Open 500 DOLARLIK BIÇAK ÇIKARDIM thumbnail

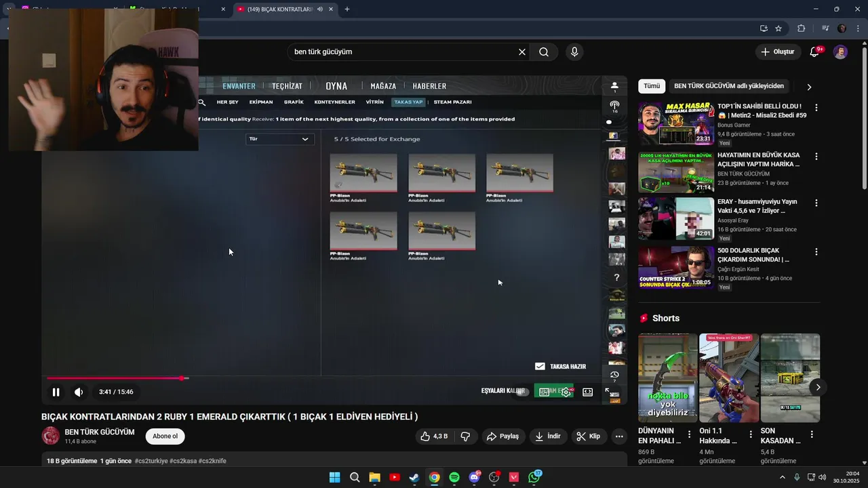pyautogui.click(x=676, y=267)
